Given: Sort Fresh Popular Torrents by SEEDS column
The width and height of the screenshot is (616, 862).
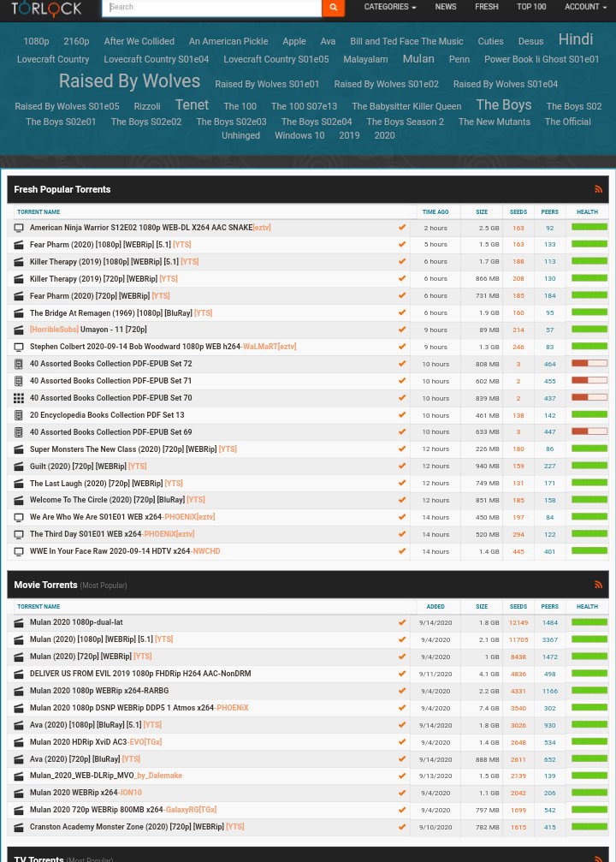Looking at the screenshot, I should [x=518, y=211].
